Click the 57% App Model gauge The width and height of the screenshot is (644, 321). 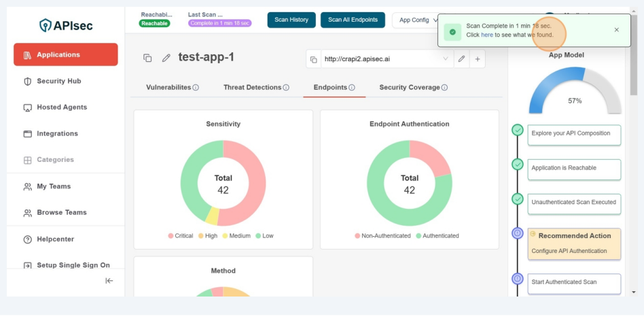click(575, 90)
